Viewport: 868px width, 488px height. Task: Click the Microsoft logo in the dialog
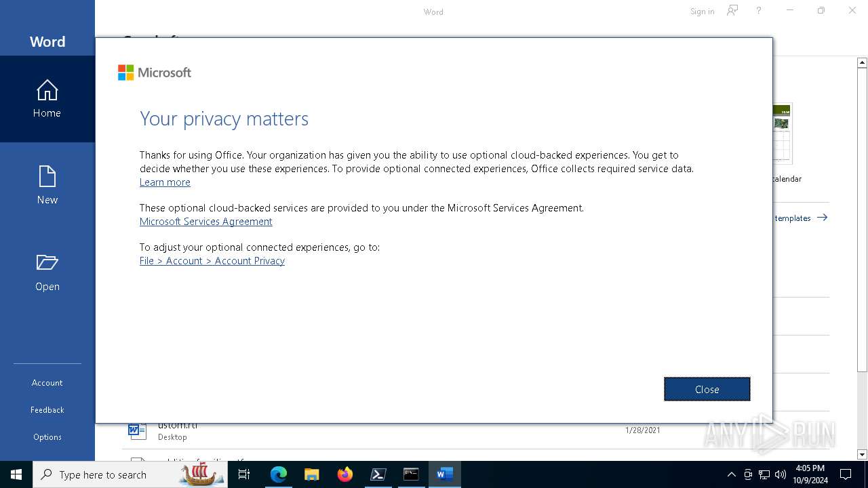155,73
